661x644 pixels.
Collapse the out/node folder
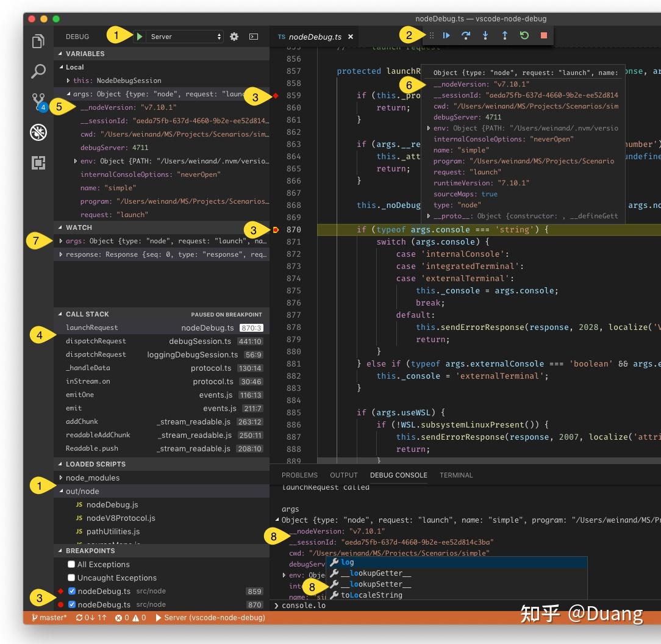[x=61, y=491]
